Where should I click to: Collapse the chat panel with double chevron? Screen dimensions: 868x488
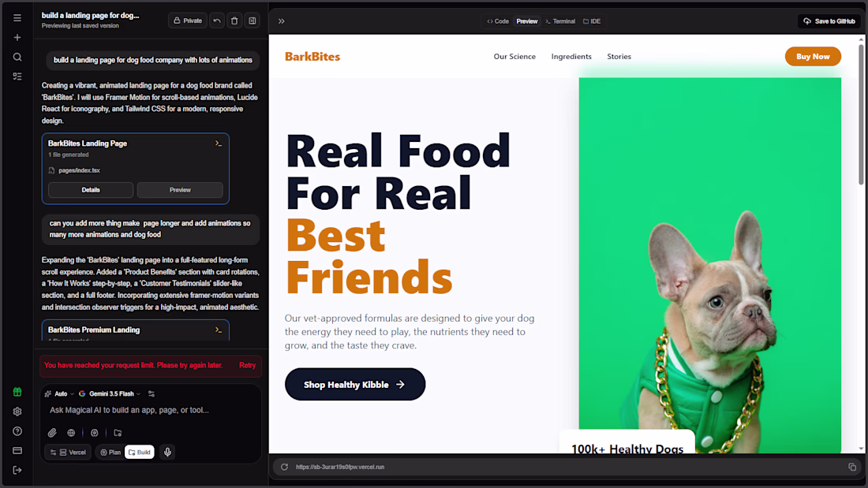[281, 21]
